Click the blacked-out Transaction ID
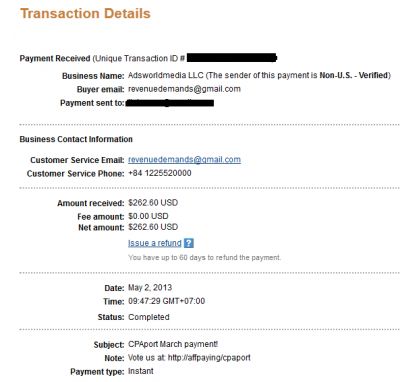Viewport: 400px width, 382px height. [232, 58]
